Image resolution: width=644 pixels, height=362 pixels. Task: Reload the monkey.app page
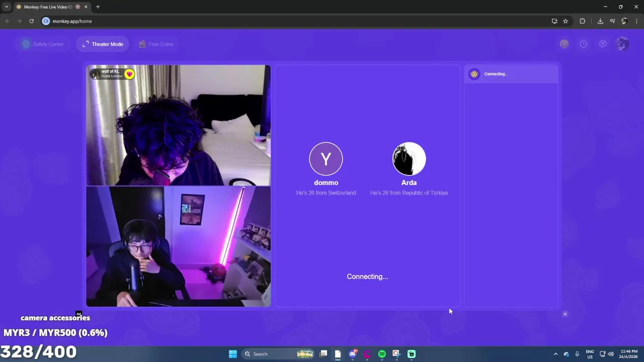(x=31, y=21)
